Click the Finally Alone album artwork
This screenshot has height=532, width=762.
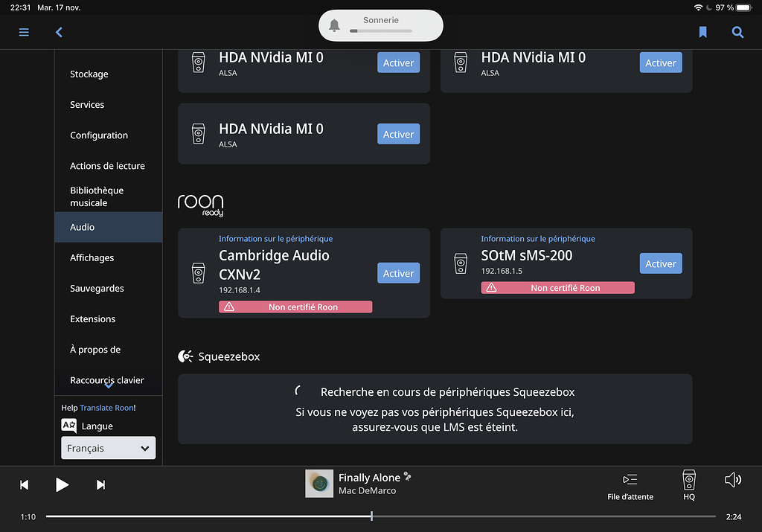[x=318, y=484]
